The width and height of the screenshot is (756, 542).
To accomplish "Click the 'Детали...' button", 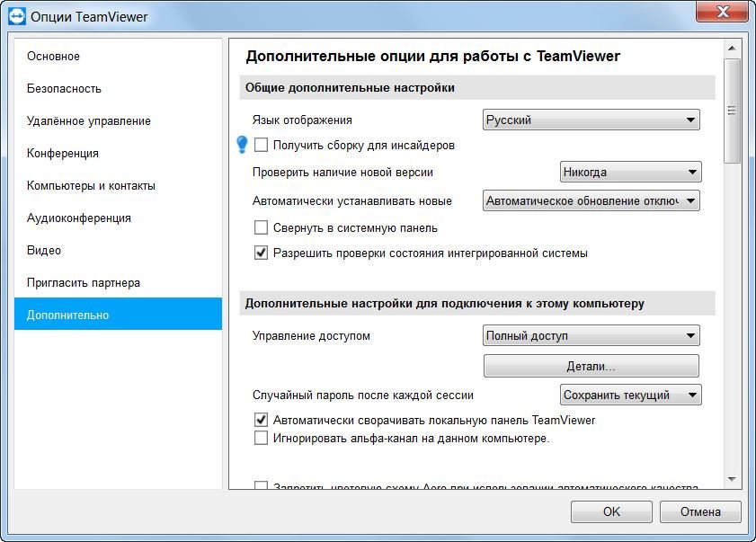I will point(591,367).
